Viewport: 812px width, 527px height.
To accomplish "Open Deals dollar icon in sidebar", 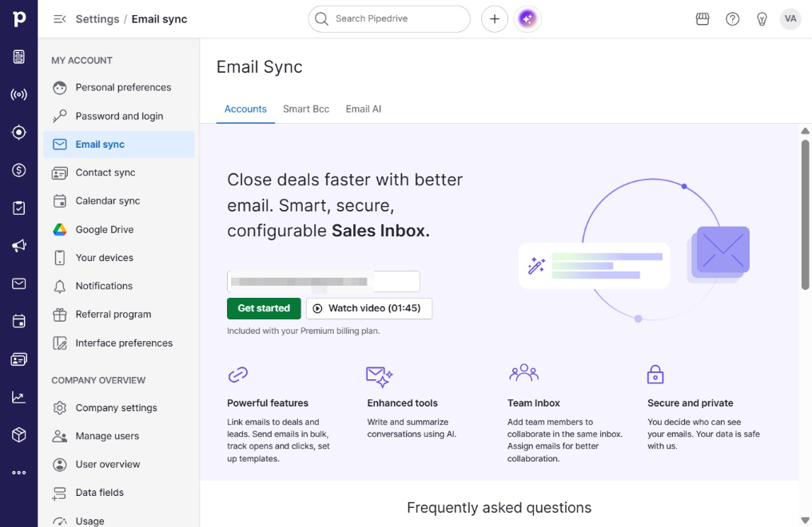I will [18, 170].
